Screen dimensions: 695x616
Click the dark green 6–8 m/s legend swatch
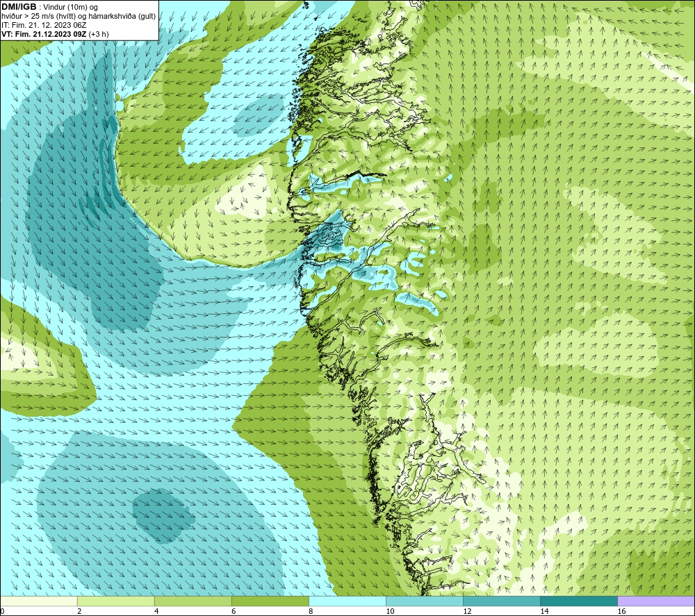[270, 601]
